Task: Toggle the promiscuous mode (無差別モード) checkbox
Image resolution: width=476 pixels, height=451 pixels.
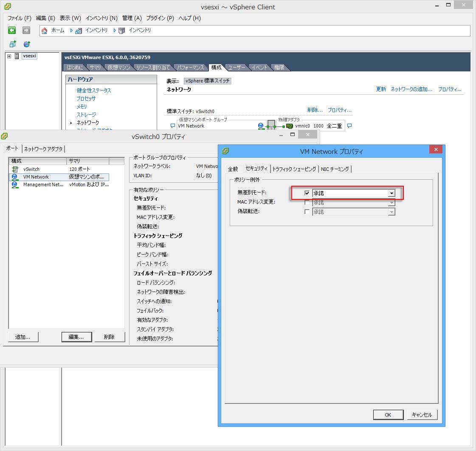Action: click(x=307, y=193)
